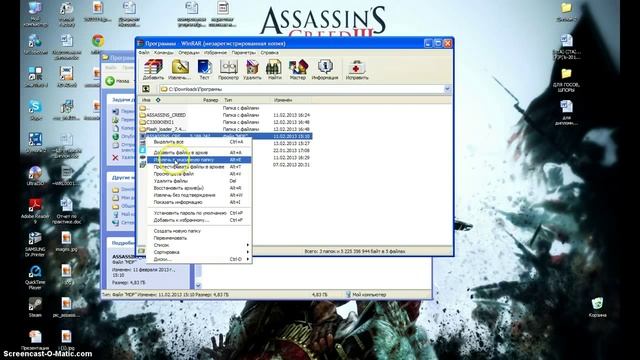Choose 'Протестировать файлы в архиве' item
The height and width of the screenshot is (360, 640).
click(199, 167)
